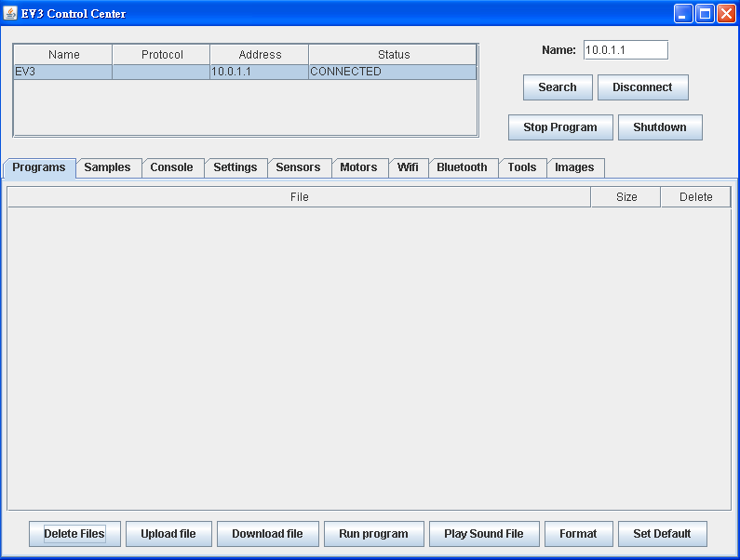Open the Sensors tab

click(298, 167)
